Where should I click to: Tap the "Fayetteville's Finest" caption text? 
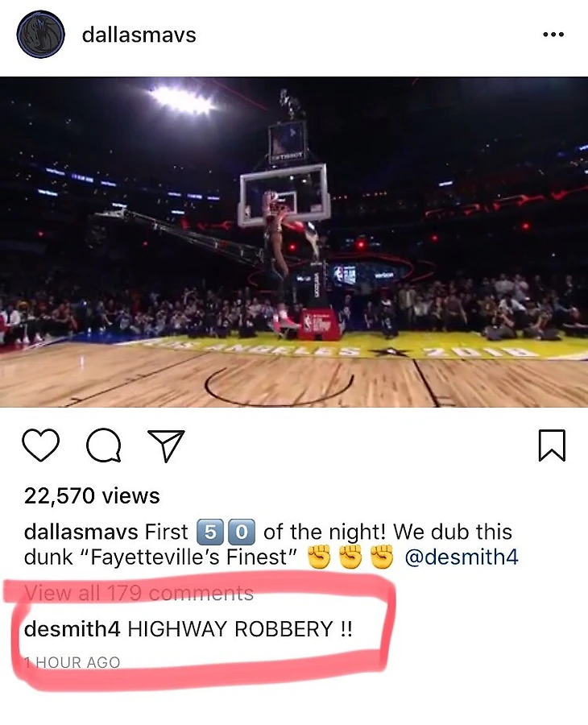(x=189, y=556)
